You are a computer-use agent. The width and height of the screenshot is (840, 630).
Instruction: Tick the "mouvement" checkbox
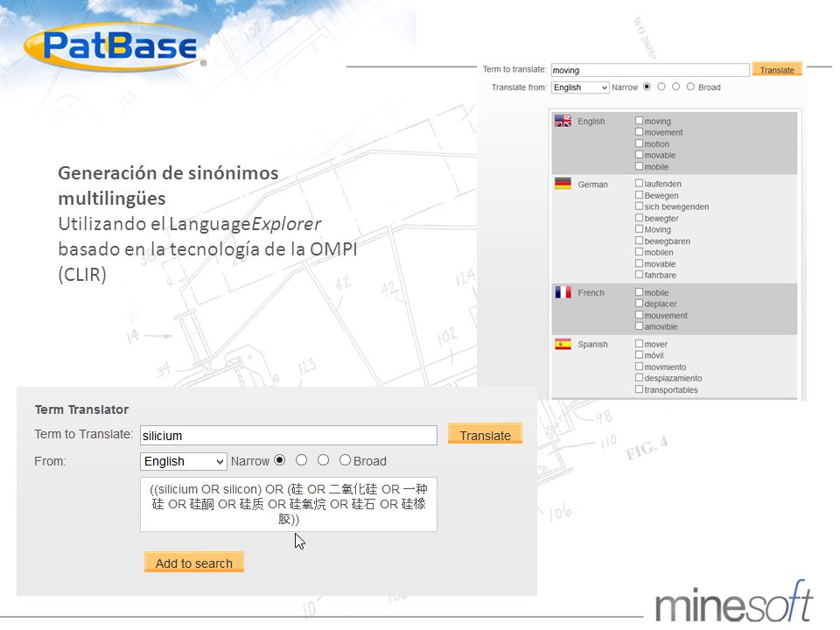click(639, 315)
